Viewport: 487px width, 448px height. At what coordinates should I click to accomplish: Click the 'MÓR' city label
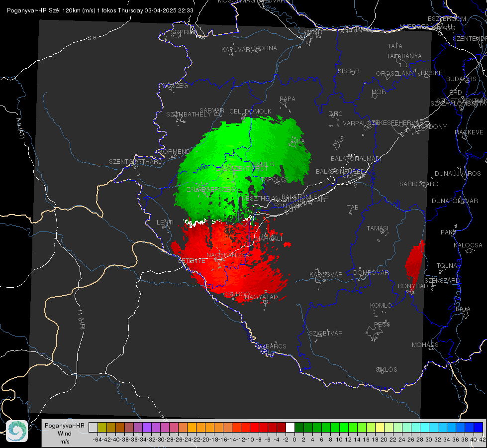(379, 92)
